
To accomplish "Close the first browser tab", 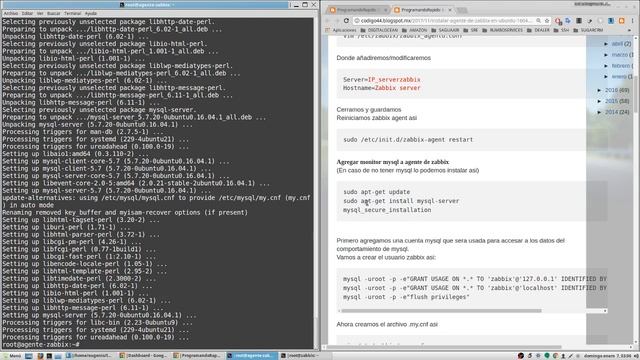I will pos(385,10).
